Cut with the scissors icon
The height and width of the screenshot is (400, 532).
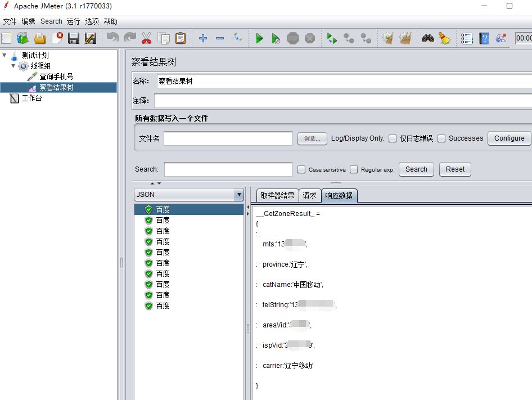(146, 38)
